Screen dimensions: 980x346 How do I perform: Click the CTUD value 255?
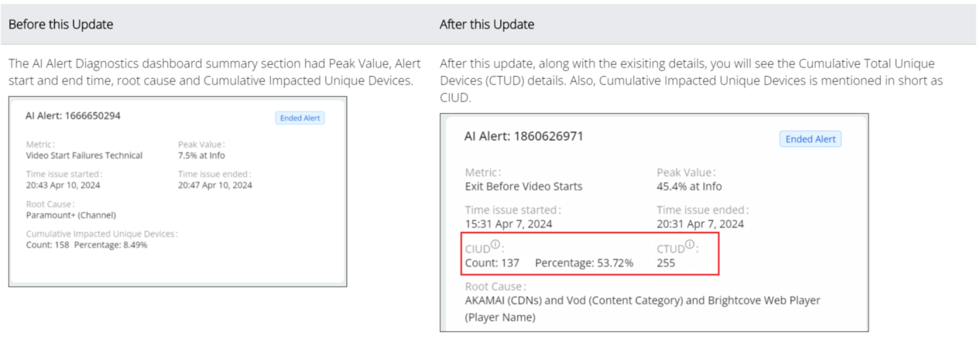pyautogui.click(x=666, y=263)
